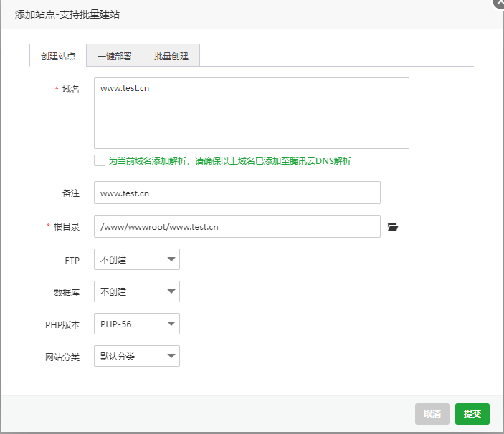Open the 数据库 dropdown showing 不创建
504x434 pixels.
(x=137, y=291)
